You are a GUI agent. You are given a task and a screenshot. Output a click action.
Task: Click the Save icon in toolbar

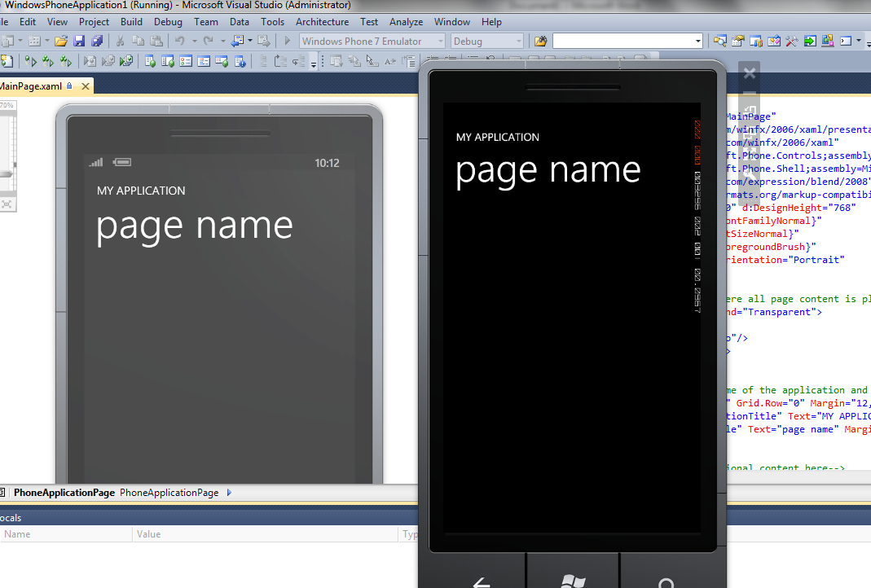coord(79,41)
